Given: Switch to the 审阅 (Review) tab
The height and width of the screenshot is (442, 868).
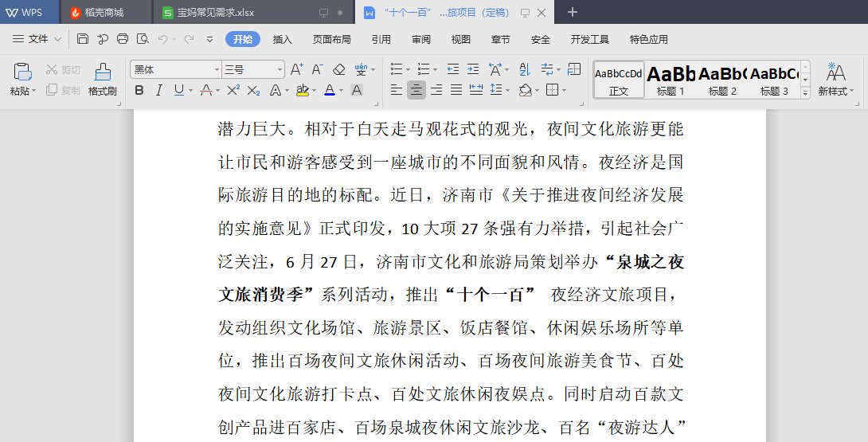Looking at the screenshot, I should (x=420, y=39).
